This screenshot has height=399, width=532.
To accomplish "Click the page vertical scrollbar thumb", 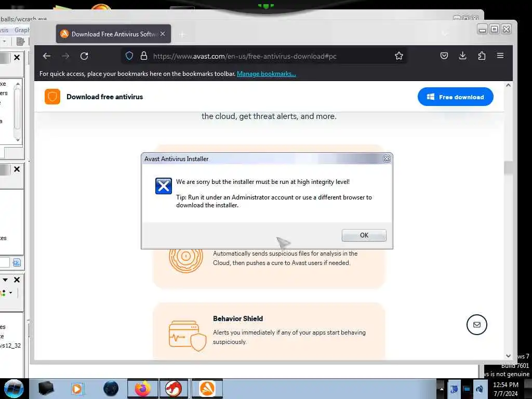I will pos(508,168).
